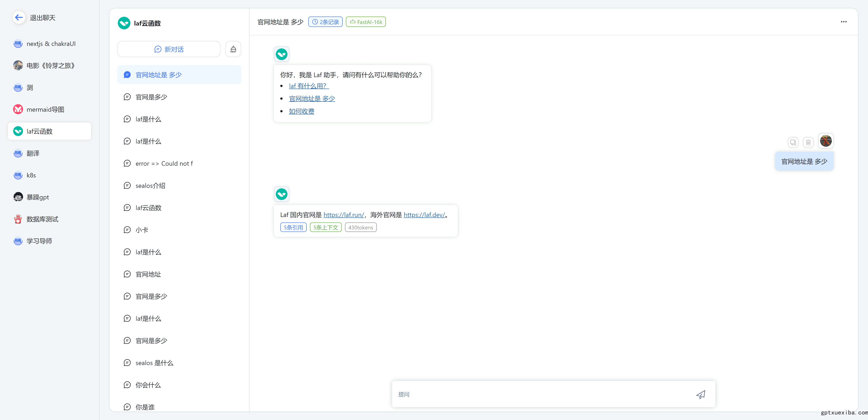Image resolution: width=868 pixels, height=420 pixels.
Task: Open the sealos介绍 chat
Action: [x=179, y=185]
